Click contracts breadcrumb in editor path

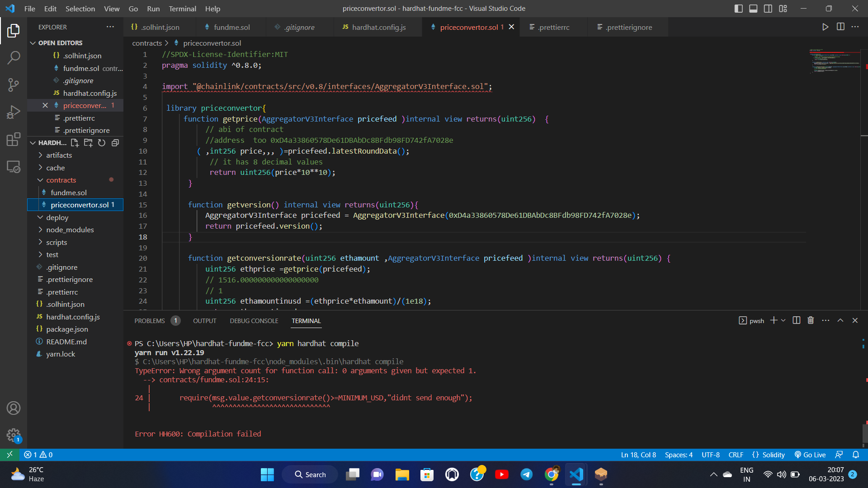point(147,43)
